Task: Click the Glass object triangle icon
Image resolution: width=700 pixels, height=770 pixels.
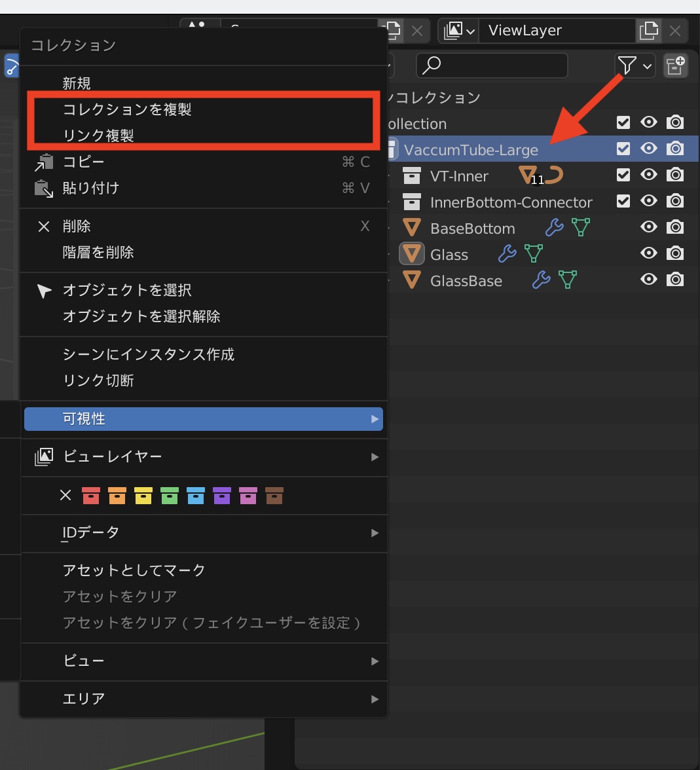Action: (412, 254)
